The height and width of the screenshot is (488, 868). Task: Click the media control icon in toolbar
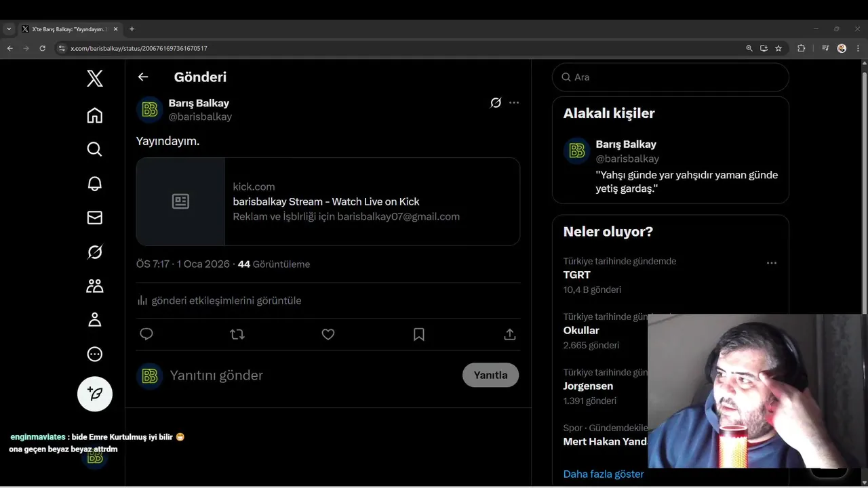click(825, 48)
